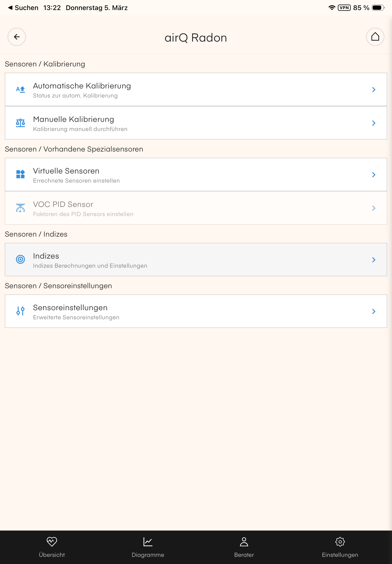Image resolution: width=392 pixels, height=564 pixels.
Task: Click the Indizes target icon
Action: pyautogui.click(x=20, y=260)
